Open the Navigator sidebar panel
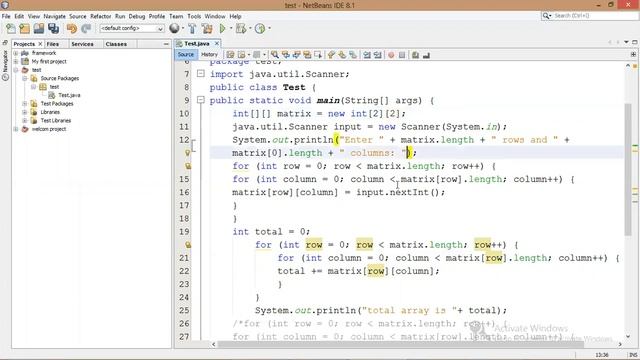This screenshot has width=640, height=360. 5,65
